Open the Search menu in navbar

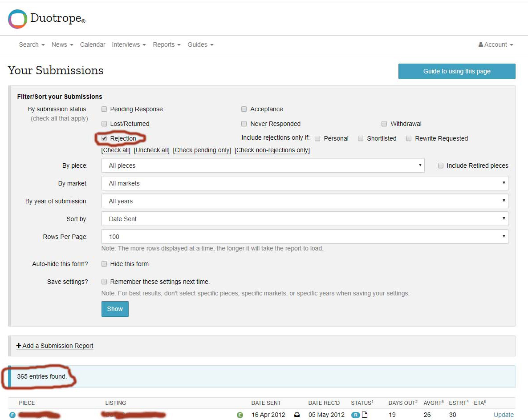coord(32,44)
